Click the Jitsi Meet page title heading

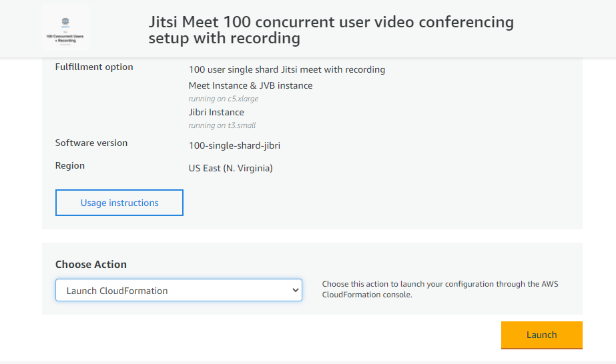331,30
